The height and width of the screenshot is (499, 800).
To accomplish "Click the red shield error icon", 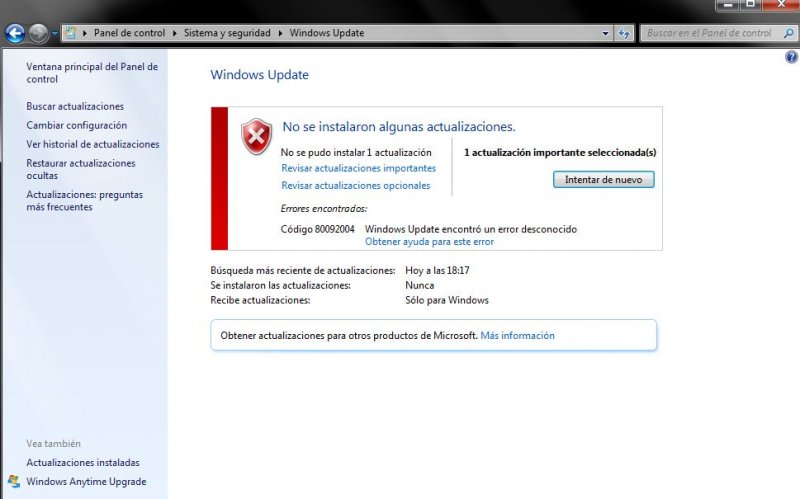I will 256,137.
